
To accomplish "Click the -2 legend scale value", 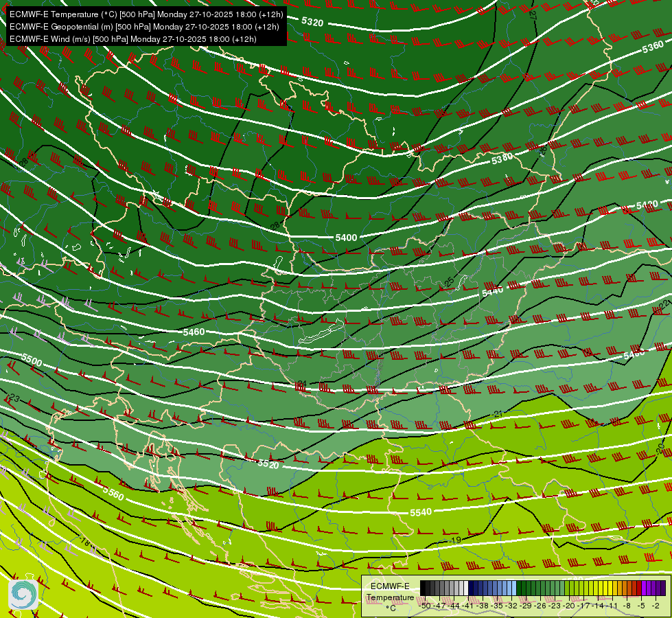I will point(656,606).
